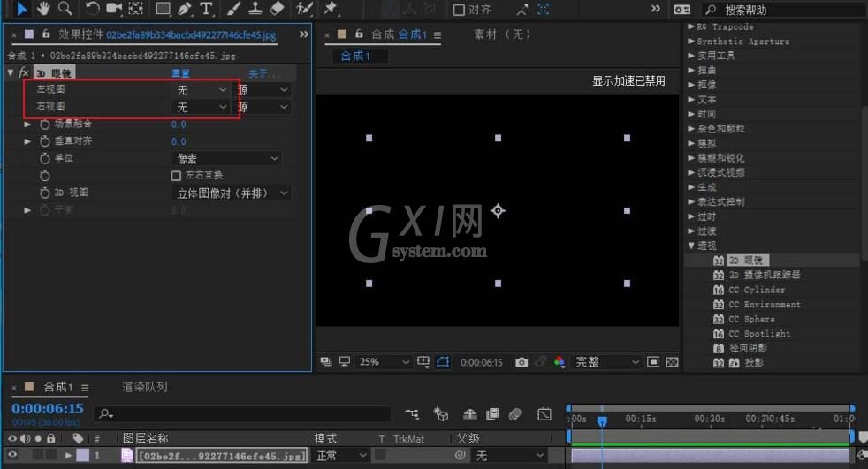Screen dimensions: 868x469
Task: Select the Clone Stamp tool
Action: coord(255,8)
